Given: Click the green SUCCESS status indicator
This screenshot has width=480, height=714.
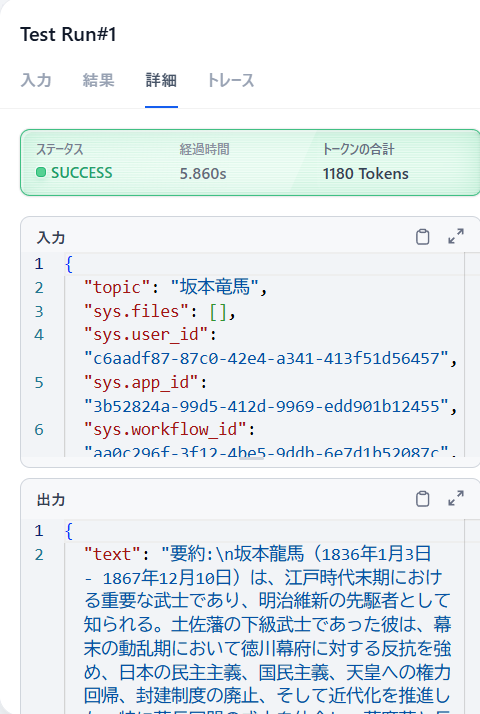Looking at the screenshot, I should tap(74, 173).
